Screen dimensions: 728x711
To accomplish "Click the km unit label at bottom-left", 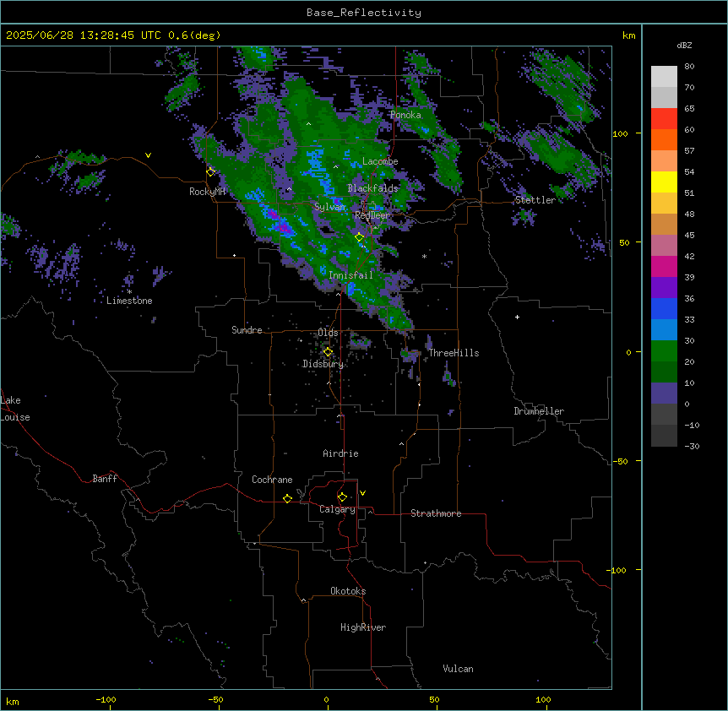I will (13, 701).
